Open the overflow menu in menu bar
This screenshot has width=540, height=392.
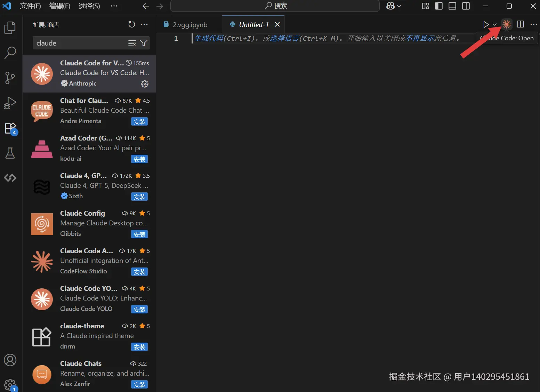[114, 6]
